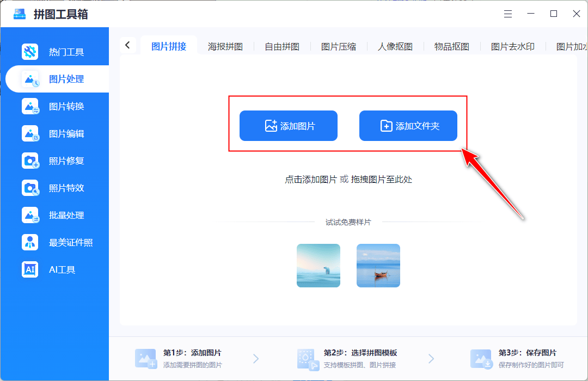The image size is (588, 381).
Task: Choose the polar bear sample image
Action: coord(318,266)
